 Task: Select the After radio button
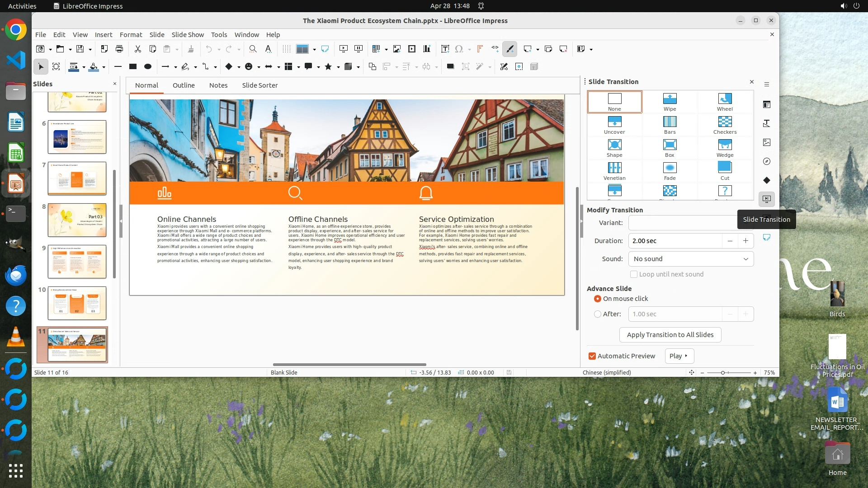[x=598, y=314]
